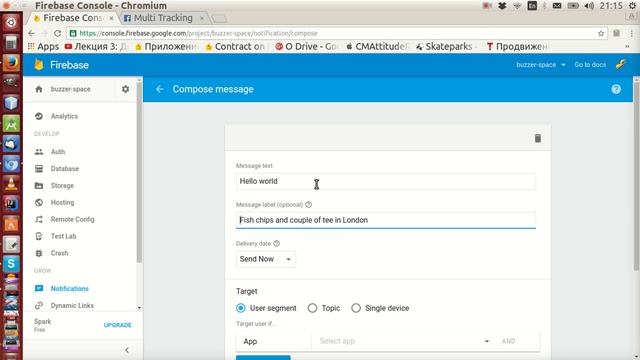Open Skype from Ubuntu dock
Screen dimensions: 640x360
11,264
